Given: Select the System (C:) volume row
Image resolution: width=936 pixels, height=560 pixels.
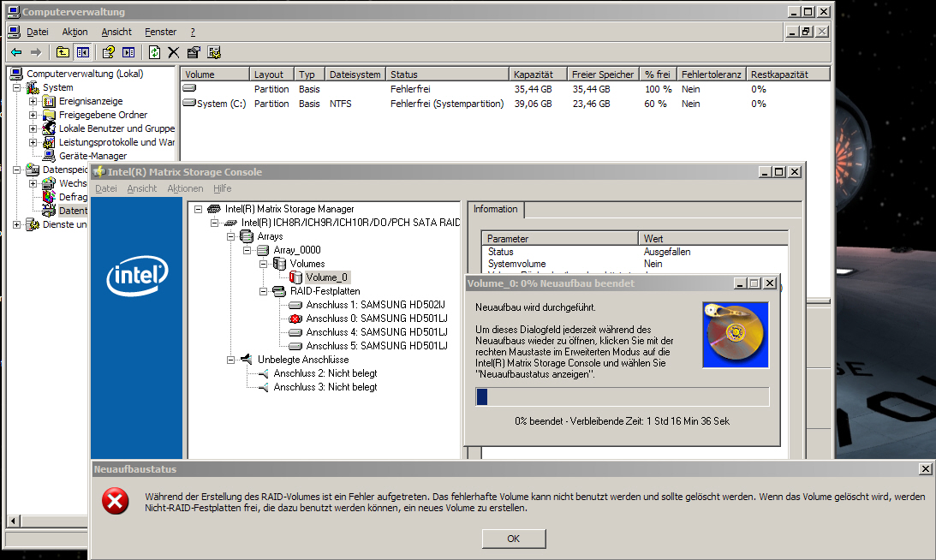Looking at the screenshot, I should click(x=505, y=104).
